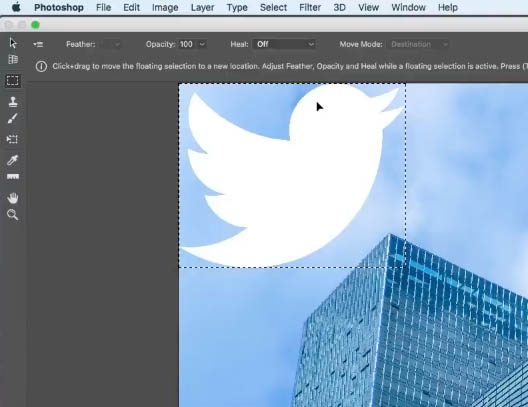Select the Measure ruler tool
The height and width of the screenshot is (407, 528).
tap(13, 177)
